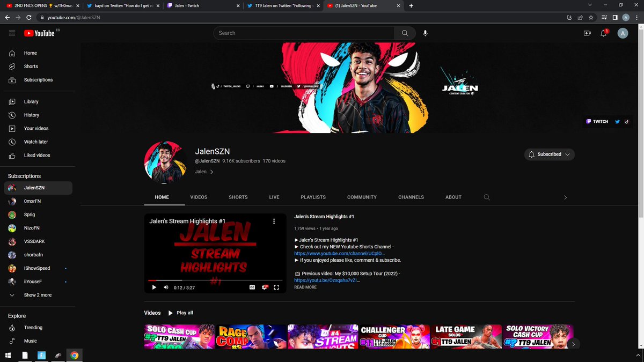The width and height of the screenshot is (644, 362).
Task: Click the search magnifier button
Action: pos(405,33)
